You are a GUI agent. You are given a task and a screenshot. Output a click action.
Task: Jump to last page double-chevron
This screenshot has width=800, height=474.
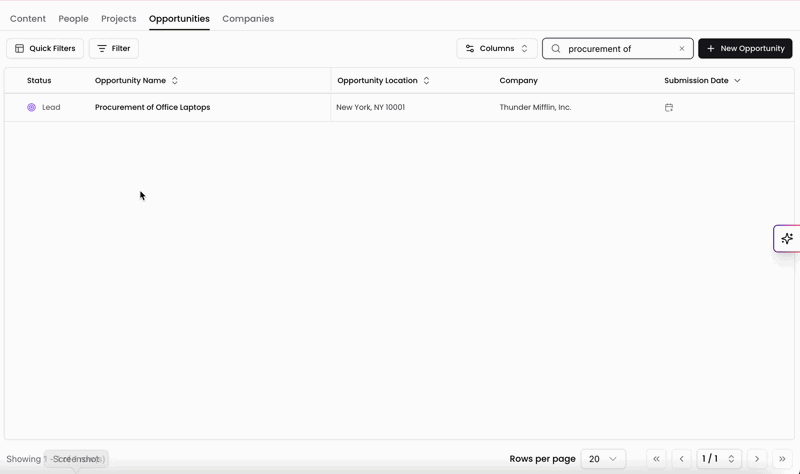coord(782,459)
